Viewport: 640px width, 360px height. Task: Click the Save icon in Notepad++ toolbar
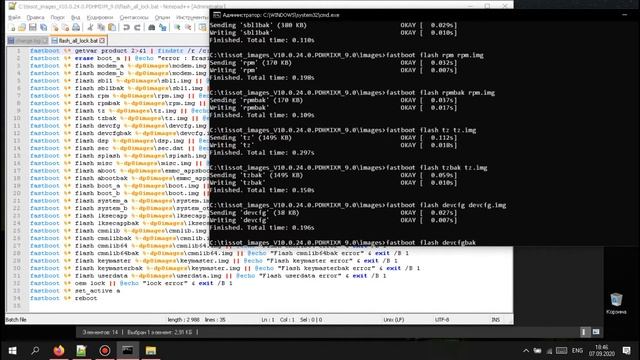33,27
